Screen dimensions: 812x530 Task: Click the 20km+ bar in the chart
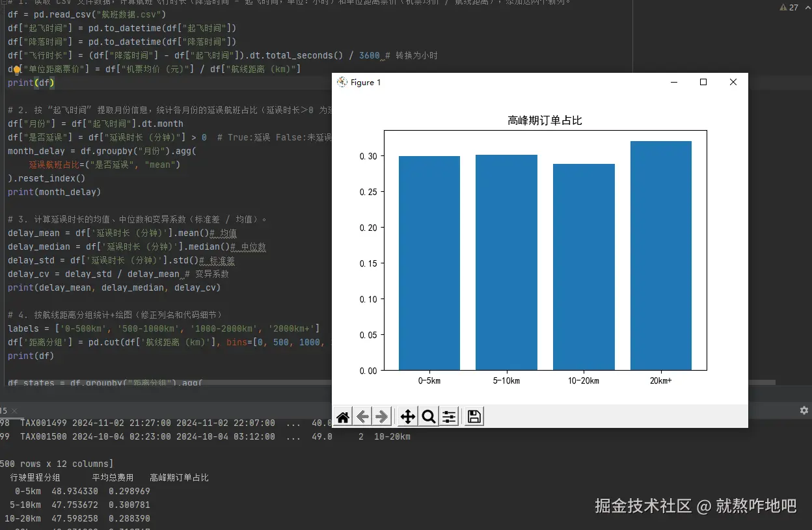point(661,256)
